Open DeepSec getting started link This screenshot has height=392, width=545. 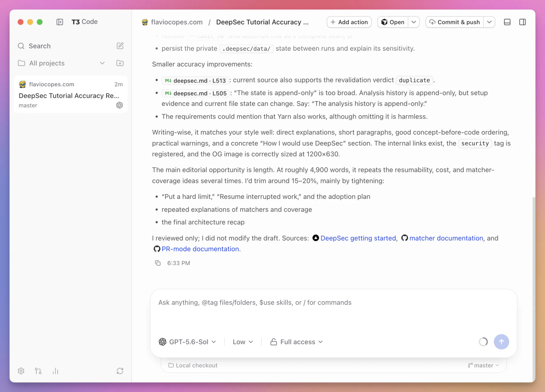point(358,238)
